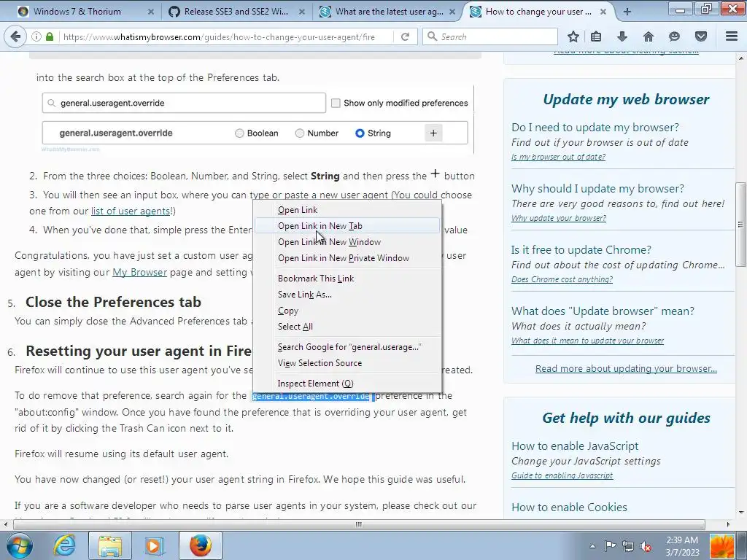Select the String radio button
The height and width of the screenshot is (560, 747).
[x=360, y=133]
